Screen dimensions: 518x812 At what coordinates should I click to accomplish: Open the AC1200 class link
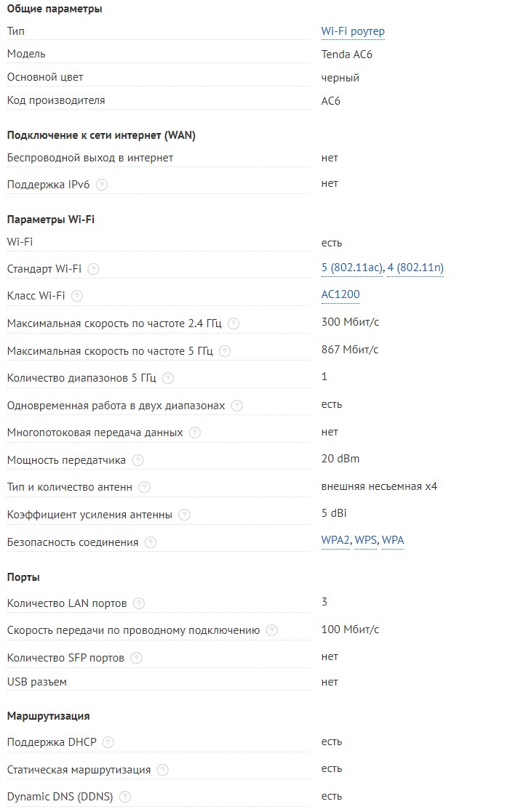340,294
